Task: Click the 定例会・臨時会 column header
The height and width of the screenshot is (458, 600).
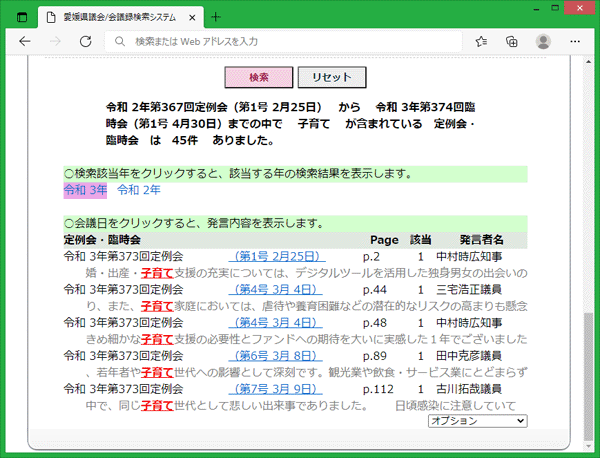Action: pos(102,240)
